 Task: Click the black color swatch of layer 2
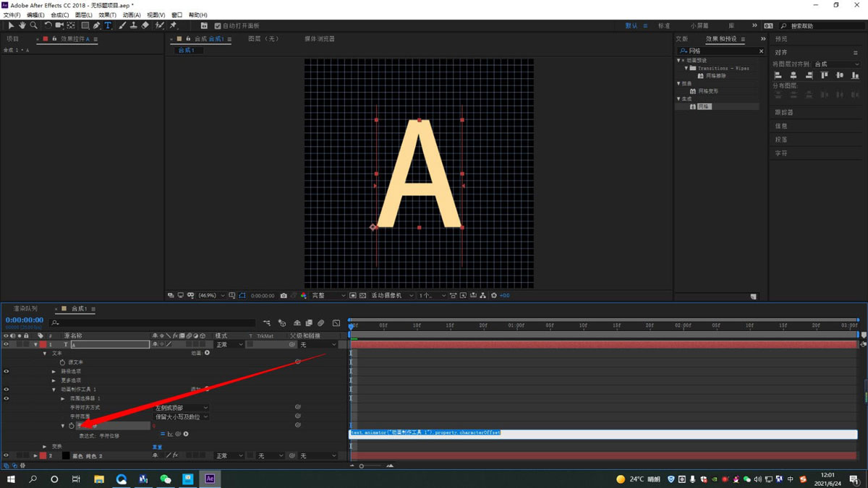66,456
